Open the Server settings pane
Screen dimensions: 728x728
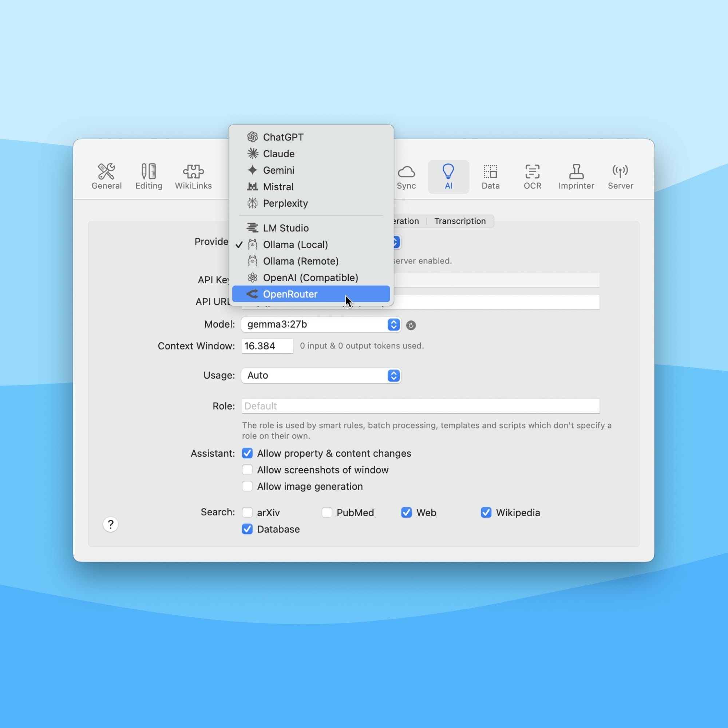click(x=620, y=176)
